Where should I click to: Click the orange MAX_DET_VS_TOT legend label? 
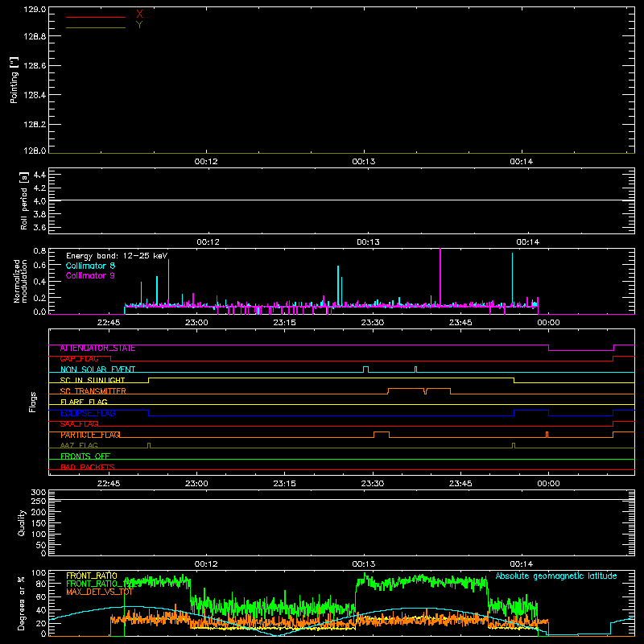pyautogui.click(x=100, y=592)
